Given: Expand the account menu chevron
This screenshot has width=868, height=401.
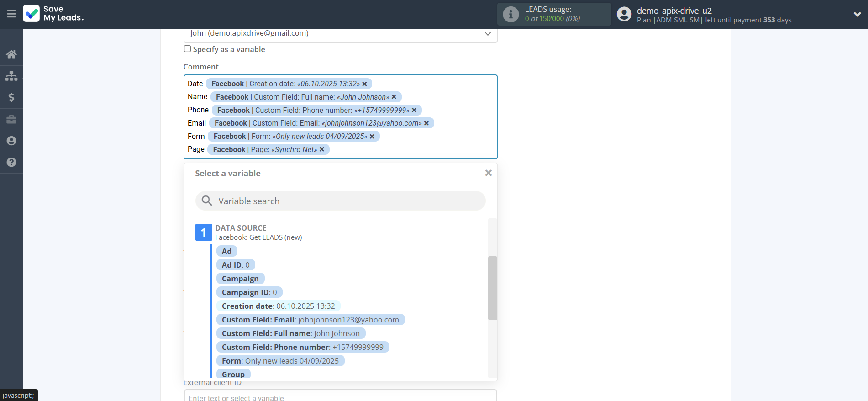Looking at the screenshot, I should (857, 14).
